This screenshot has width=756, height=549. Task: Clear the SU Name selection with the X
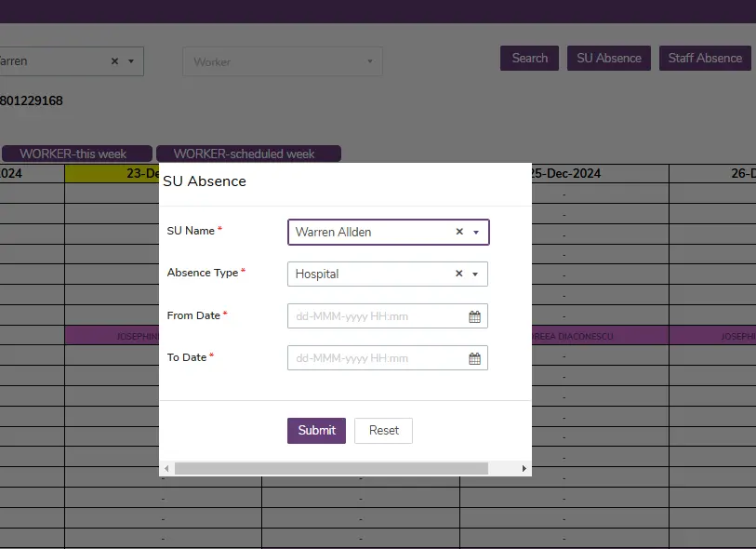coord(458,232)
